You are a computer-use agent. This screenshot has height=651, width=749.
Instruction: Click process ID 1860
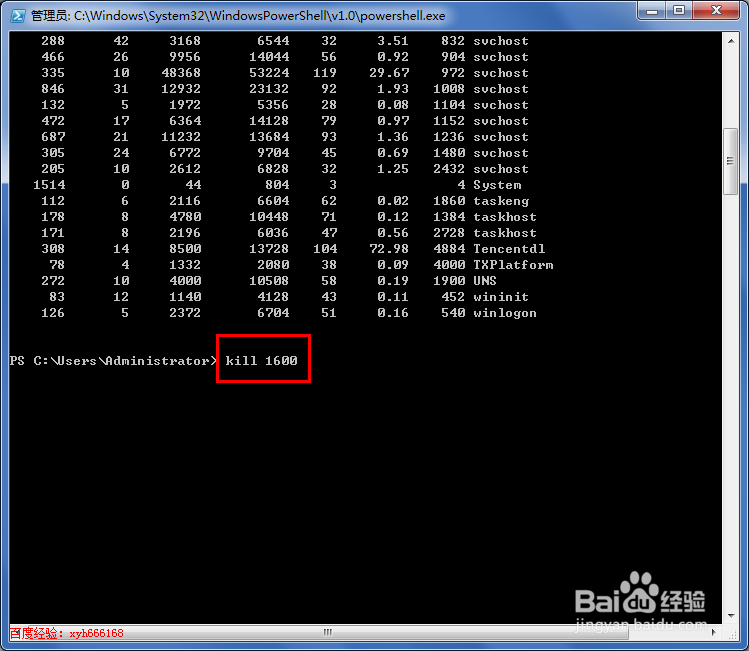click(449, 201)
